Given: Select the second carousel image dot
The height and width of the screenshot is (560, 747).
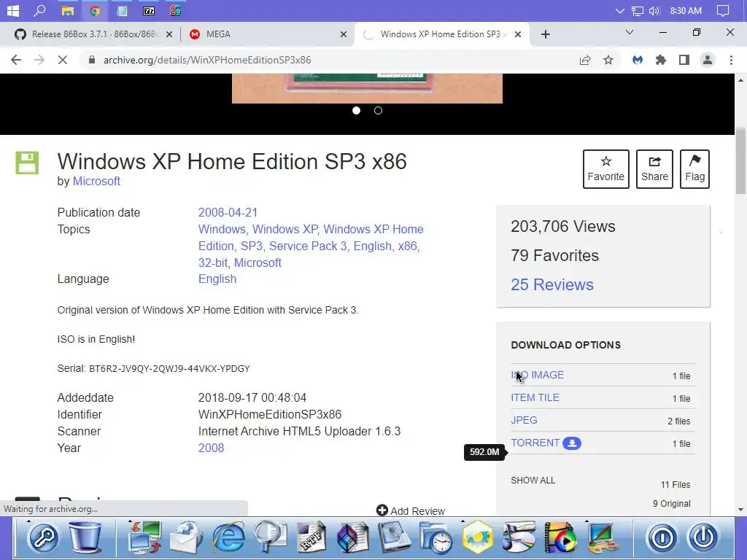Looking at the screenshot, I should [x=379, y=111].
